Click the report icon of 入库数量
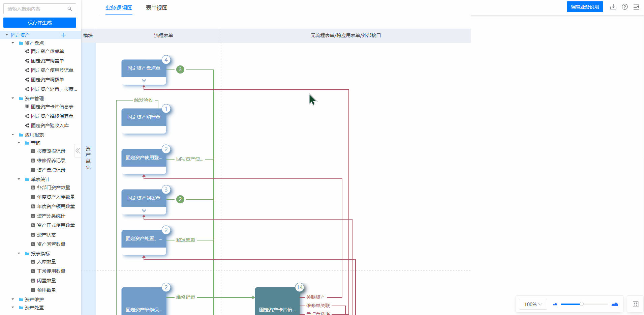Viewport: 644px width, 315px height. pyautogui.click(x=33, y=262)
